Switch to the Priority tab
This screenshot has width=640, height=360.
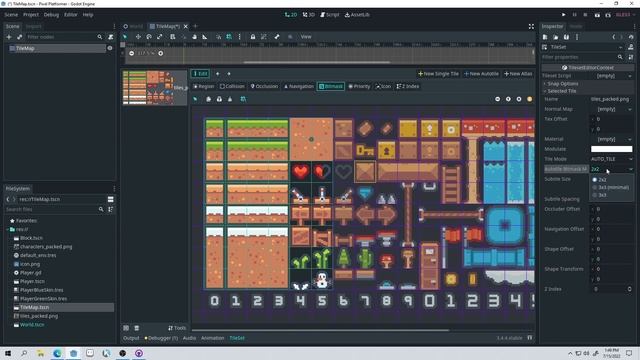click(x=359, y=87)
